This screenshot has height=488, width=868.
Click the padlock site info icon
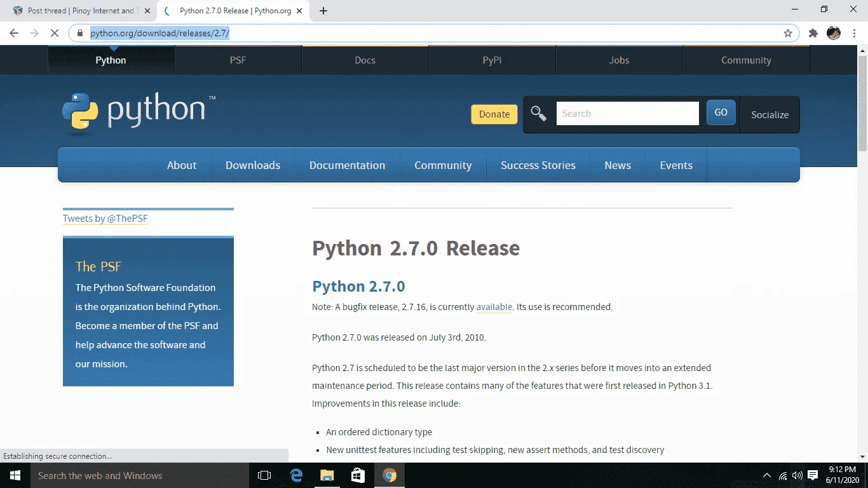[x=80, y=33]
